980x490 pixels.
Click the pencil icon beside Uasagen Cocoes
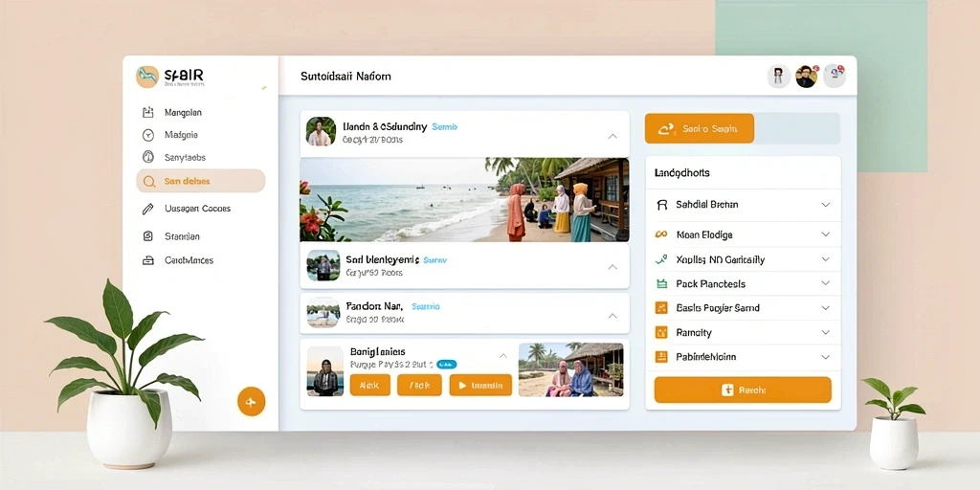click(x=148, y=209)
